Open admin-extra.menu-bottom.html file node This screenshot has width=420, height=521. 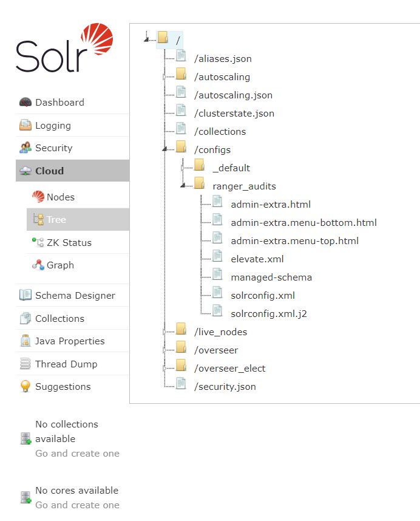pyautogui.click(x=303, y=223)
